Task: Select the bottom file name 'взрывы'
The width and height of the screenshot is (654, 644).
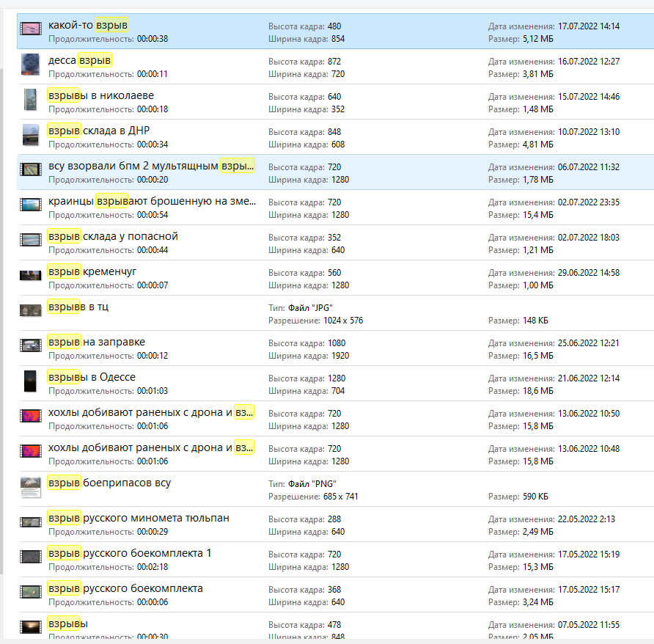Action: click(x=68, y=623)
